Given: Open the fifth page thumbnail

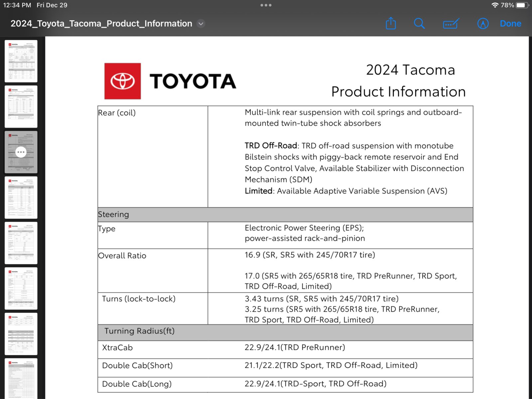Looking at the screenshot, I should point(21,243).
